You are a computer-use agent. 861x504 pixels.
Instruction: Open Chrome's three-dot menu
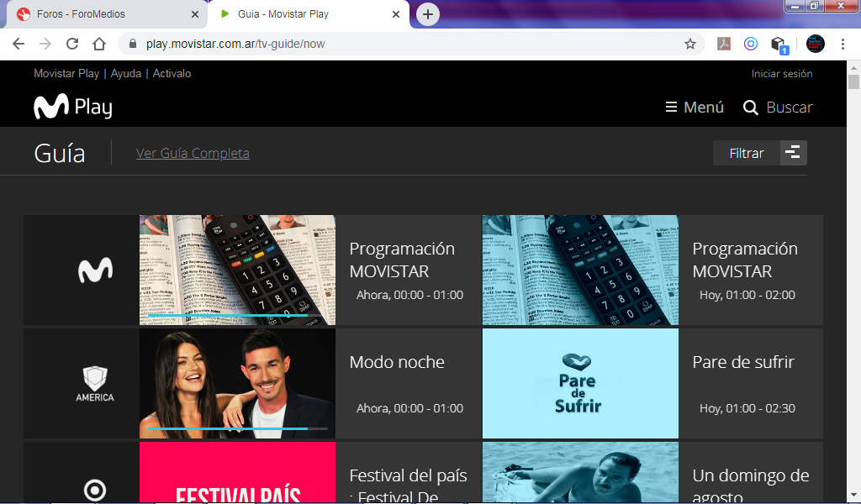pyautogui.click(x=843, y=44)
